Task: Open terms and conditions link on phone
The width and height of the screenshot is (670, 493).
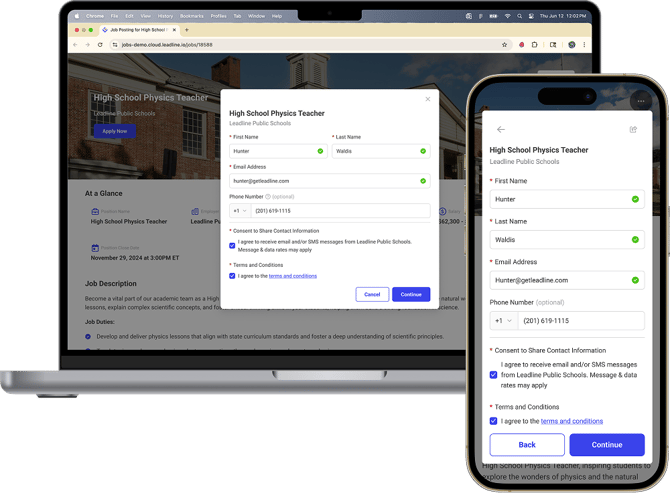Action: coord(572,421)
